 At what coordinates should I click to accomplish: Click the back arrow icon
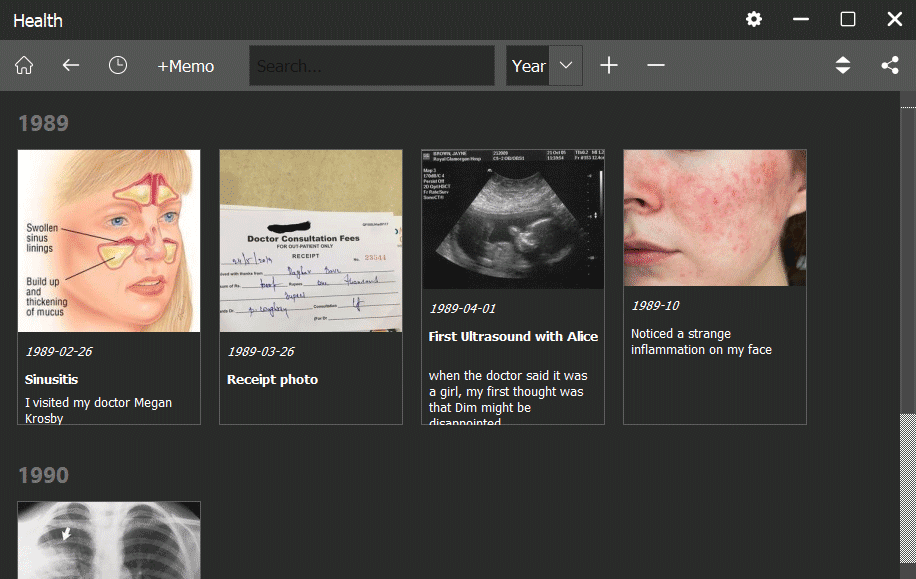(71, 66)
